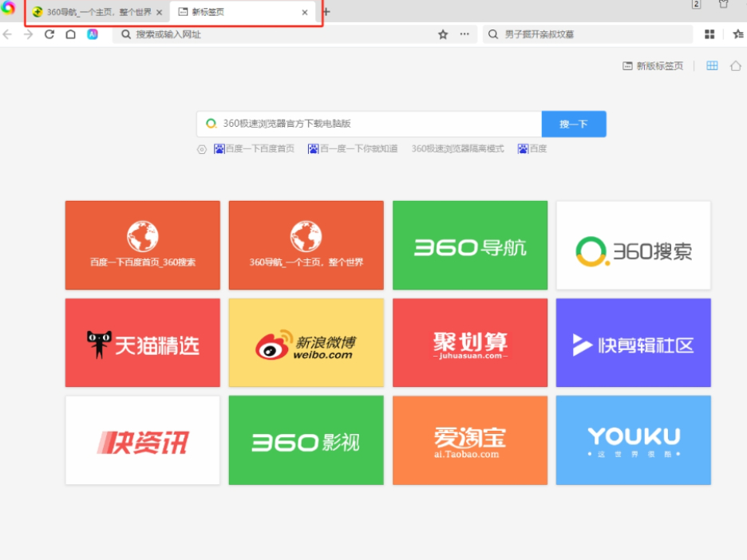The image size is (747, 560).
Task: Open the 天猫精选 tile
Action: click(142, 343)
